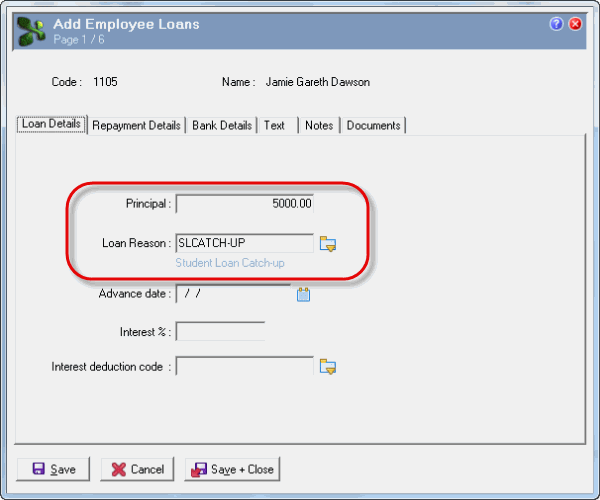600x500 pixels.
Task: Click the Interest deduction code field
Action: pos(245,366)
